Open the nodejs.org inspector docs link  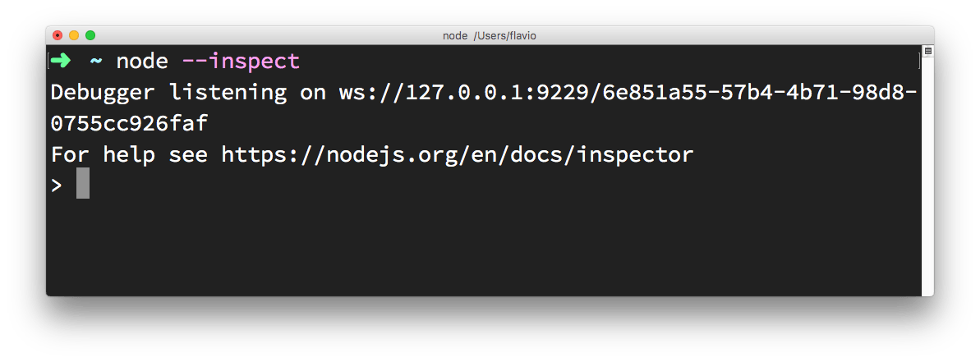pyautogui.click(x=458, y=154)
